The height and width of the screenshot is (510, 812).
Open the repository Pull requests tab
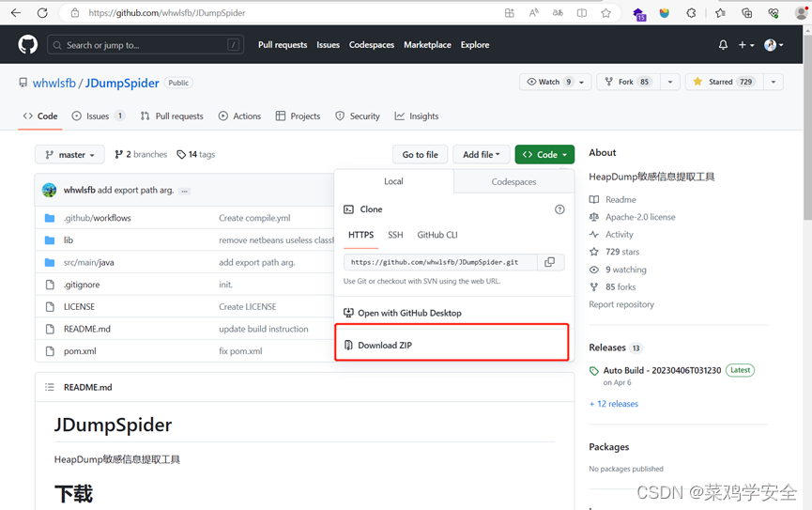point(172,116)
